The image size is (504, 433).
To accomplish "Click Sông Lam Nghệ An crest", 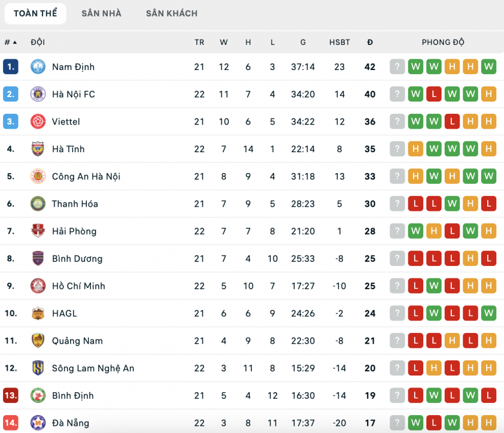I will click(38, 368).
